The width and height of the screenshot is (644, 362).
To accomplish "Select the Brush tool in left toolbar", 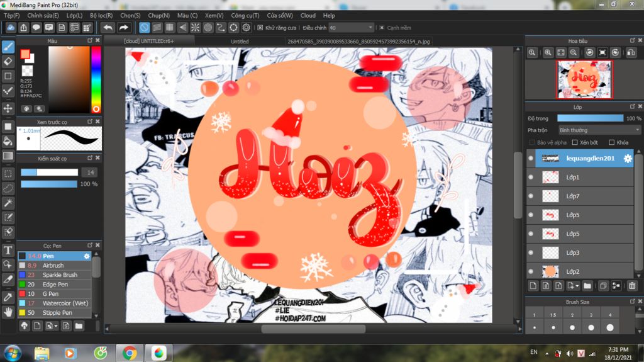I will (x=8, y=47).
